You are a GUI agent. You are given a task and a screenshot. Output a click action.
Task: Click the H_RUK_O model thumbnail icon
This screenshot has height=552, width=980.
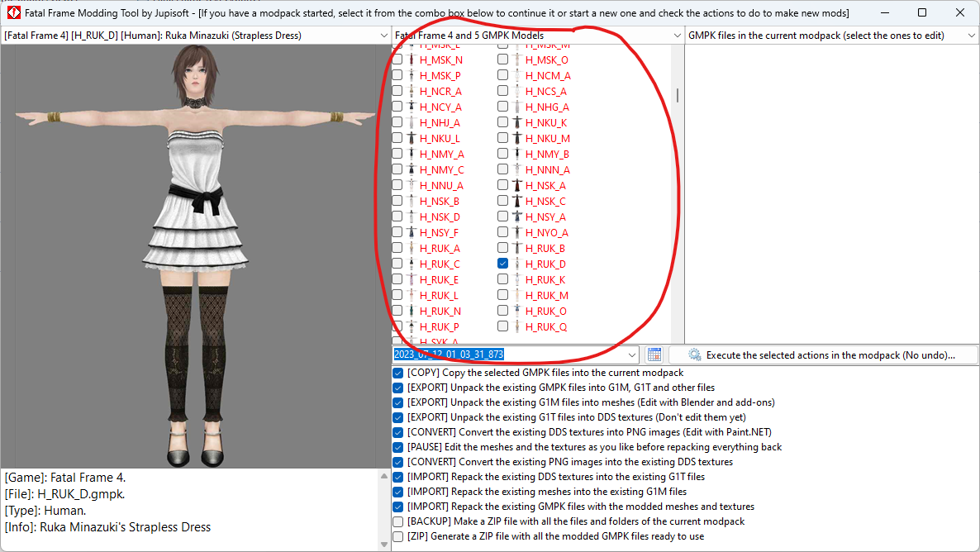(x=517, y=311)
